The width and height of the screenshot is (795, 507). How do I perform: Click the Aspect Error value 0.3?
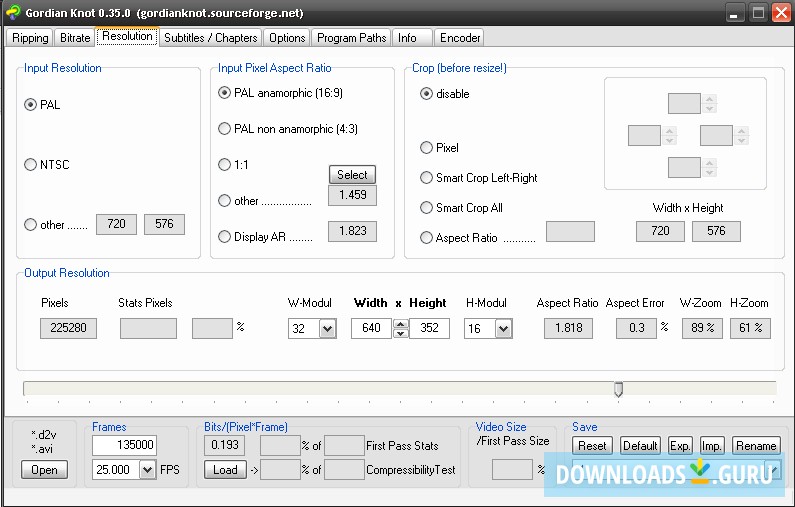click(636, 328)
